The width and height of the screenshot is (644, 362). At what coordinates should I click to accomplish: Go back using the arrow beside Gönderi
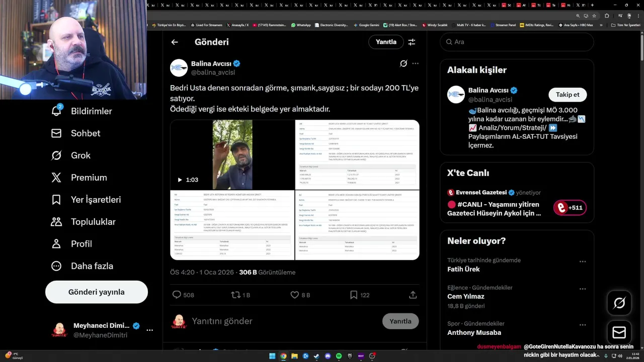(x=175, y=42)
